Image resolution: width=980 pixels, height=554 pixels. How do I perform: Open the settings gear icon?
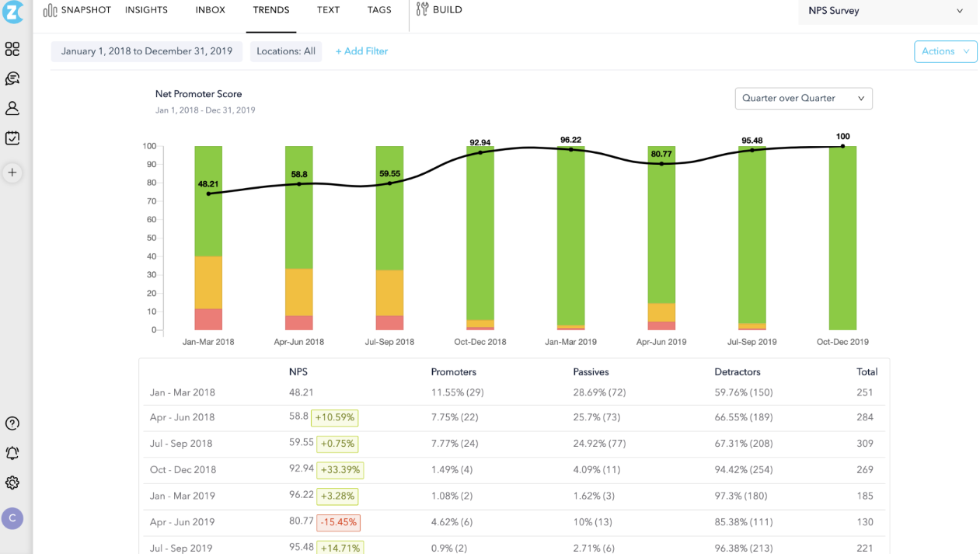(x=12, y=483)
